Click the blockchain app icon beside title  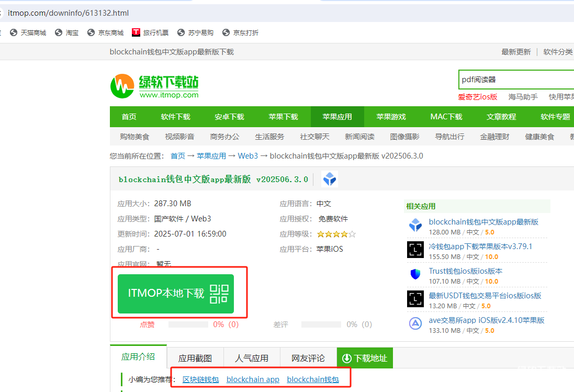(x=330, y=179)
